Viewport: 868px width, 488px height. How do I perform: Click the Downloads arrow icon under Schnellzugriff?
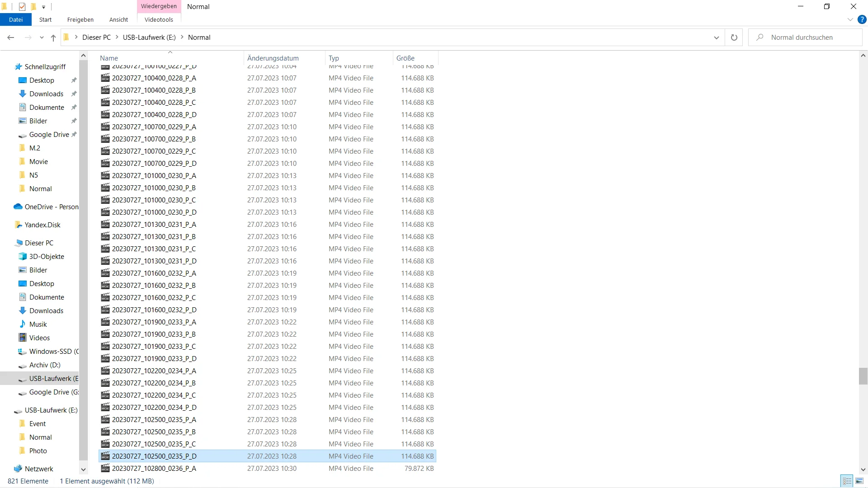pyautogui.click(x=23, y=94)
